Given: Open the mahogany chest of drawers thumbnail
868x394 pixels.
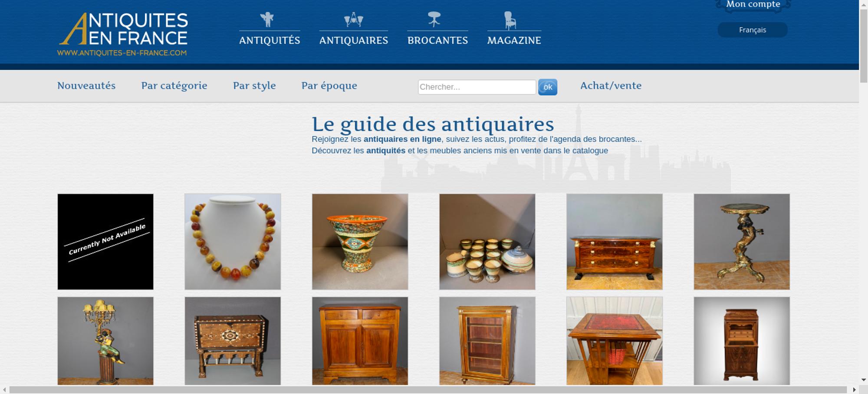Looking at the screenshot, I should pyautogui.click(x=615, y=242).
